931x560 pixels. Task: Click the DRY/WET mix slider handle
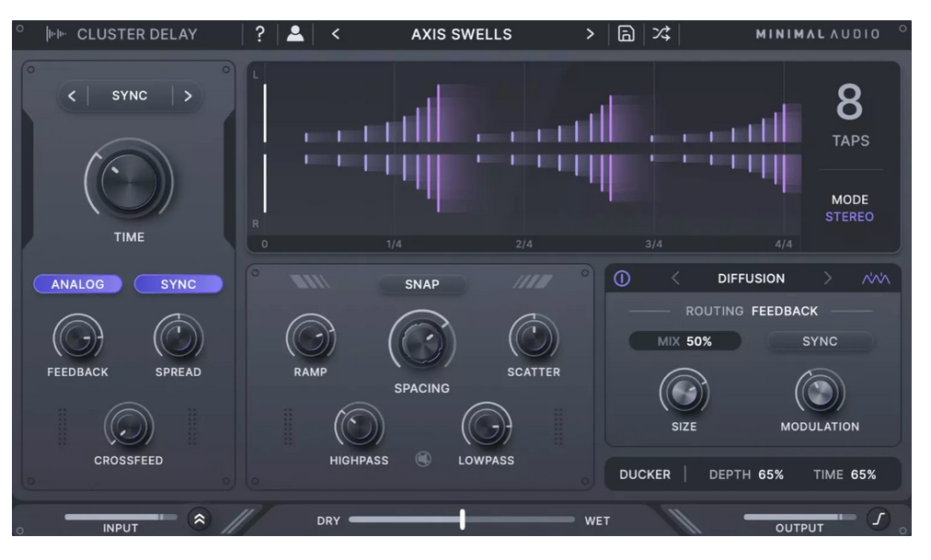point(462,519)
